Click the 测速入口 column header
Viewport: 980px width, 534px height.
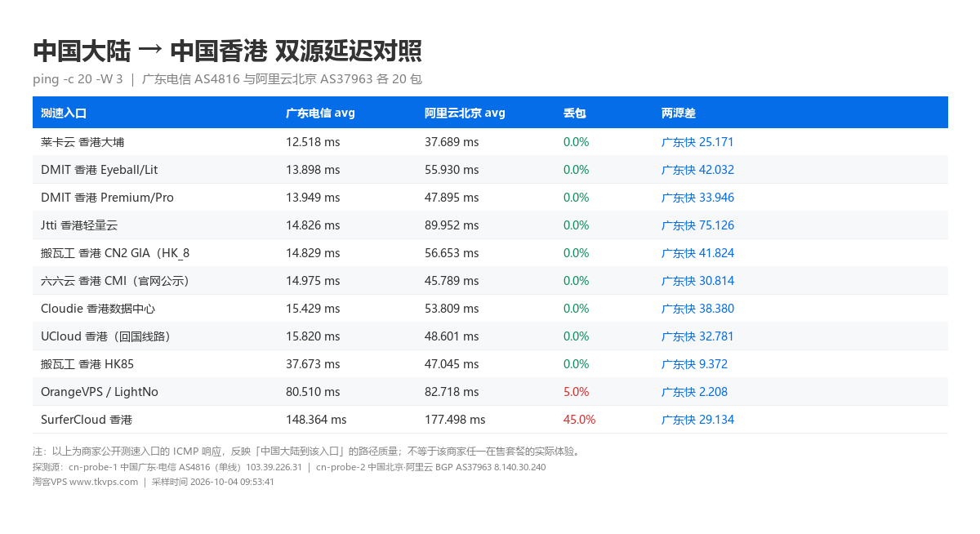[64, 113]
